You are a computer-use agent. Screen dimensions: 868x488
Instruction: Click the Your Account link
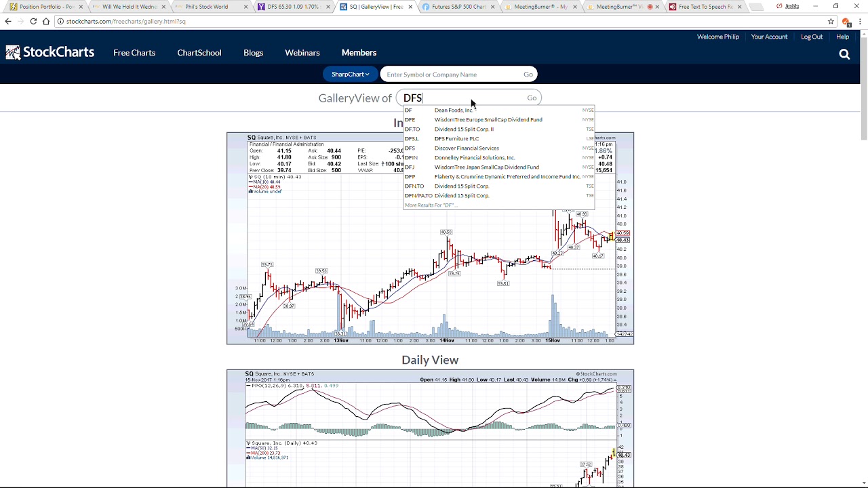pos(769,37)
